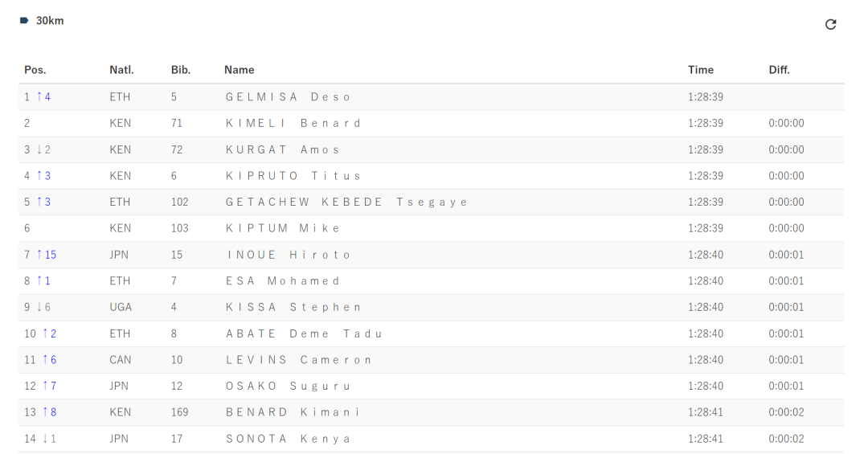Screen dimensions: 868x454
Task: Click the Pos. column header
Action: 35,70
